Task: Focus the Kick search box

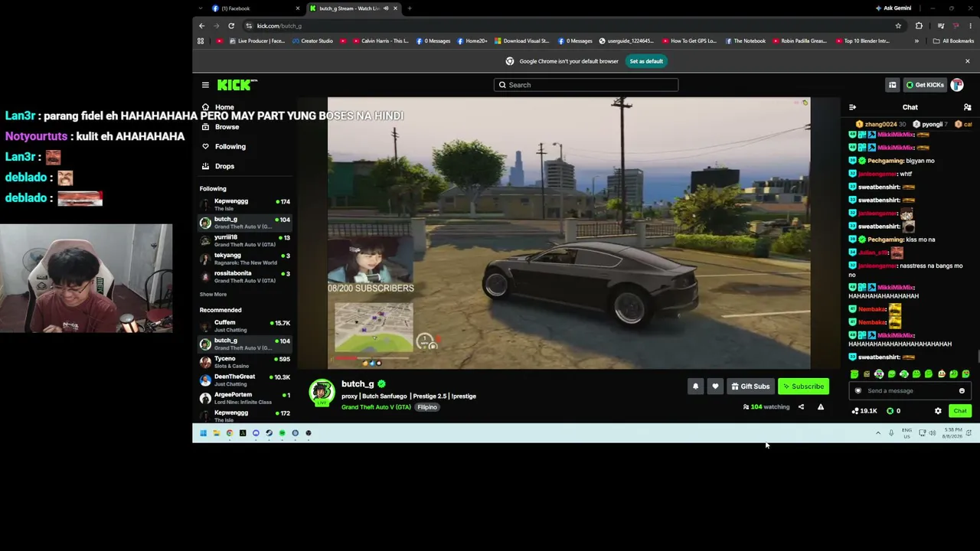Action: coord(586,85)
